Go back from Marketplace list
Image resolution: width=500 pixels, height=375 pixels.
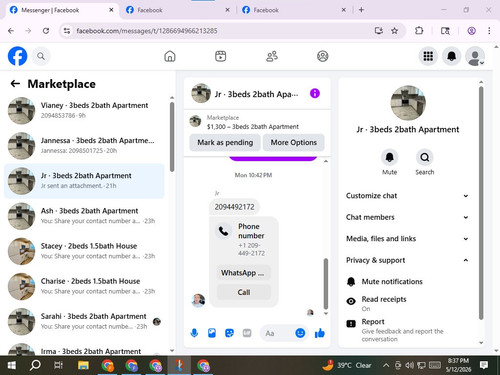pos(15,84)
